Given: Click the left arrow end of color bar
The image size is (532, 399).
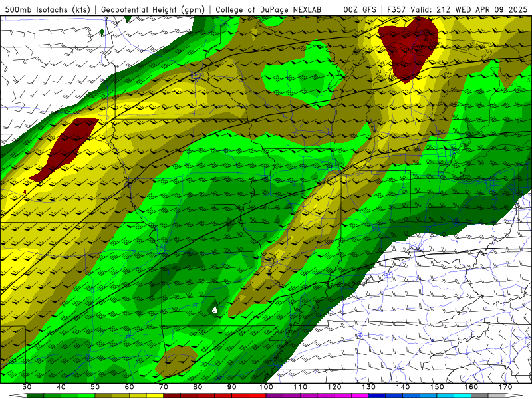Looking at the screenshot, I should pyautogui.click(x=18, y=396).
